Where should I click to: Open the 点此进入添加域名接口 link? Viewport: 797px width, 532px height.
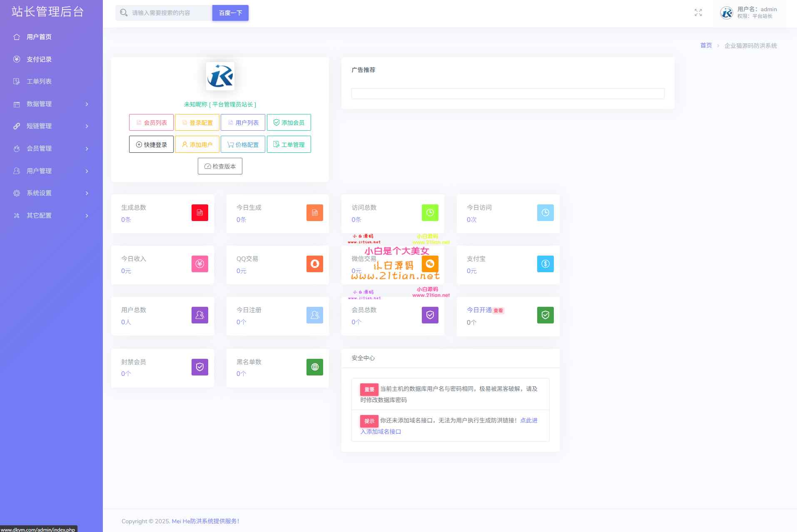[x=528, y=420]
